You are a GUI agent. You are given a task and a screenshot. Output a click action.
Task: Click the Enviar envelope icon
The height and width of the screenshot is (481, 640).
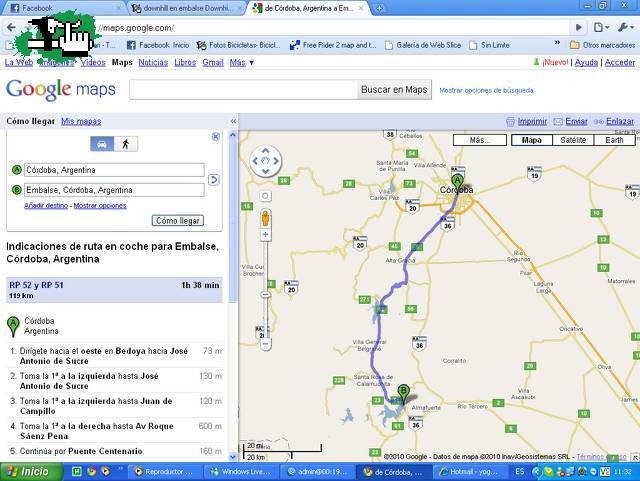558,121
